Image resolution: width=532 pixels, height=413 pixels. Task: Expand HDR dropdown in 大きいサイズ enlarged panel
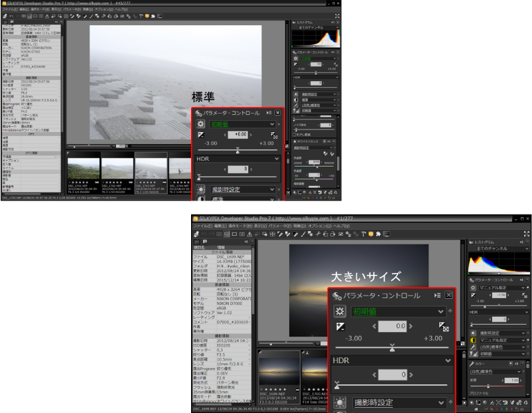[x=392, y=361]
